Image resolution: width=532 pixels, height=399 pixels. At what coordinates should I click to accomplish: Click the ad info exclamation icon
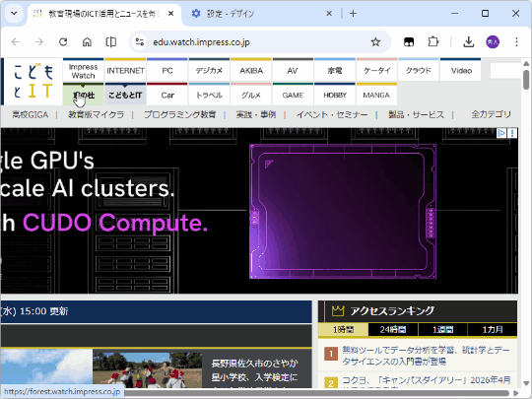512,133
